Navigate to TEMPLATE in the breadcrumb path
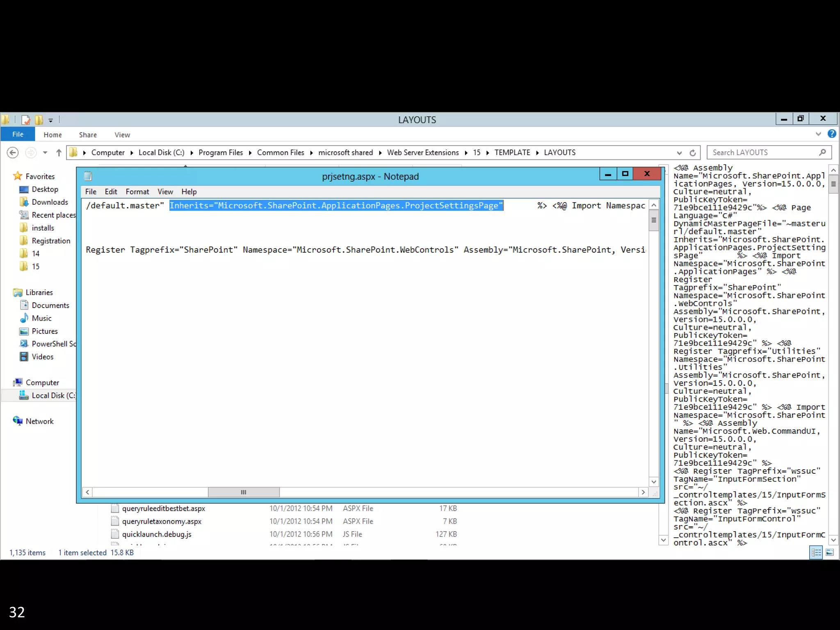 (x=512, y=153)
